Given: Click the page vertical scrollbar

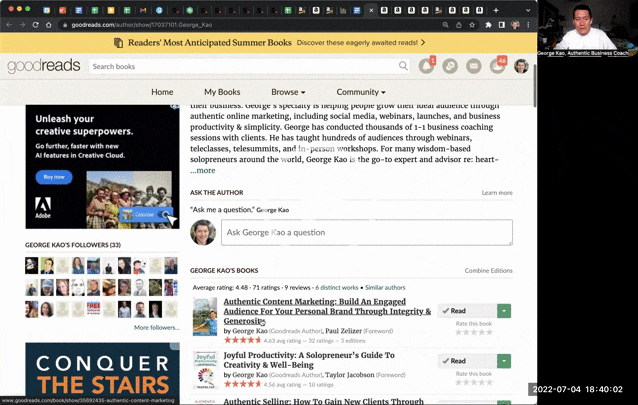Looking at the screenshot, I should point(535,86).
